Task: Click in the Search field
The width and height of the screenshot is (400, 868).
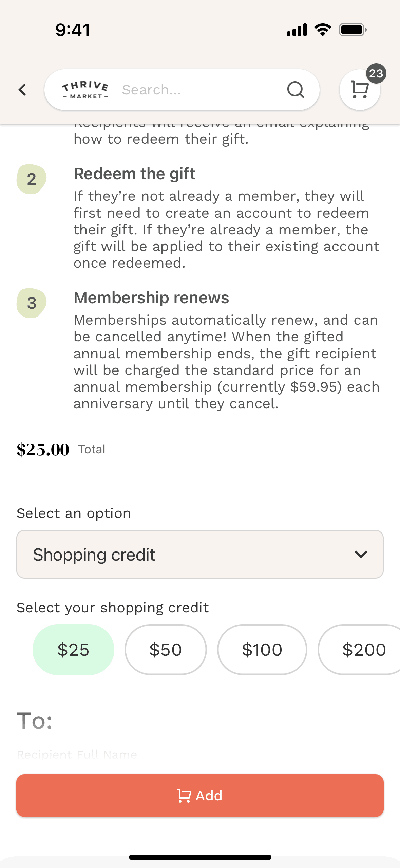Action: (x=200, y=90)
